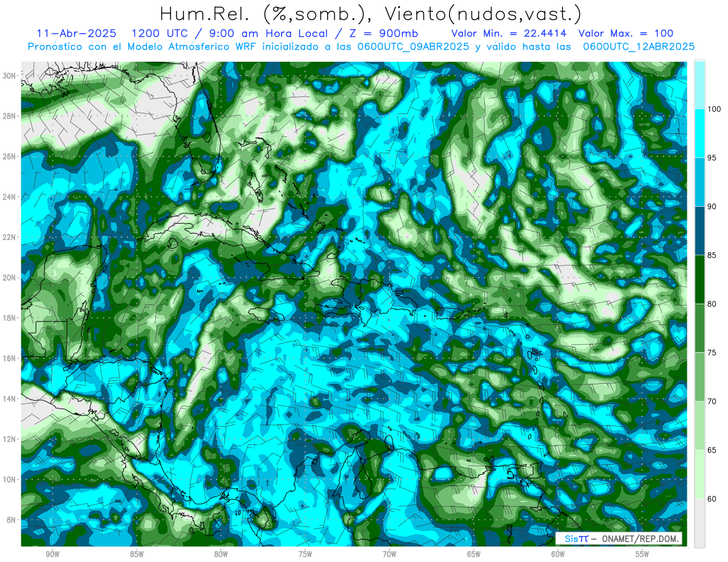Click the medium green 75–80 colorbar segment
Image resolution: width=728 pixels, height=562 pixels.
699,328
